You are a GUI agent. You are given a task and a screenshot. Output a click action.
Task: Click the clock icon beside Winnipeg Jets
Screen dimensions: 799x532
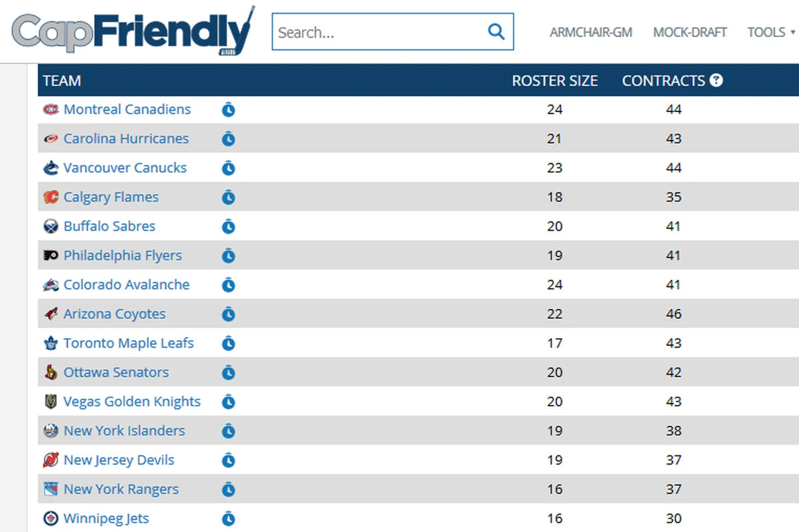228,518
